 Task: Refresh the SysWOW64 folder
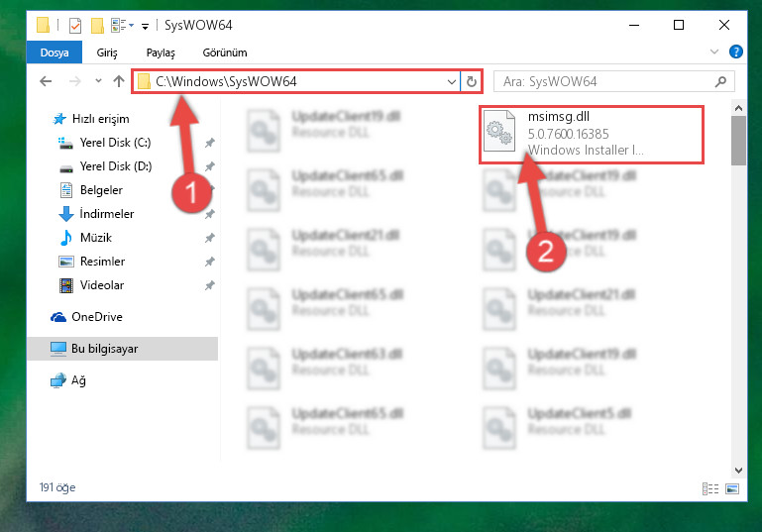point(472,81)
